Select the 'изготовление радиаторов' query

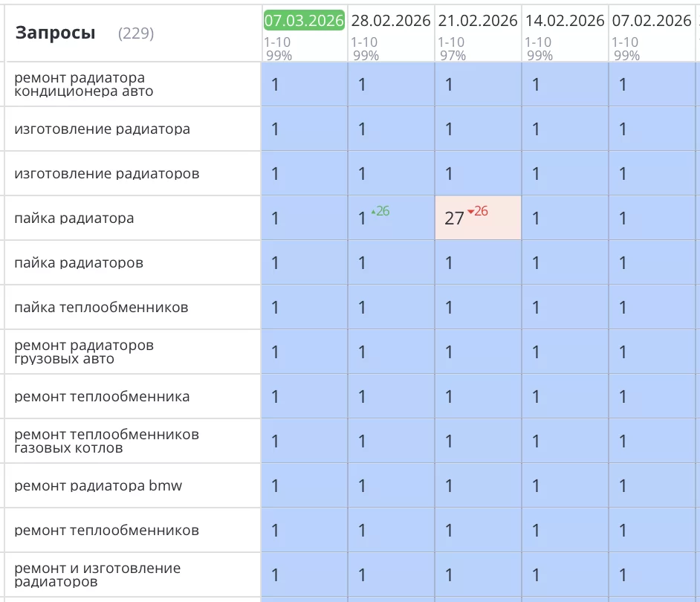pyautogui.click(x=106, y=174)
